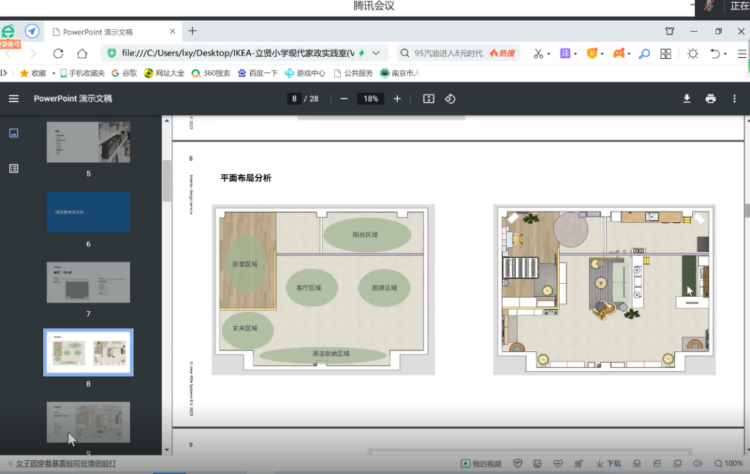The width and height of the screenshot is (750, 474).
Task: Open the 百度一下 bookmark
Action: tap(258, 73)
